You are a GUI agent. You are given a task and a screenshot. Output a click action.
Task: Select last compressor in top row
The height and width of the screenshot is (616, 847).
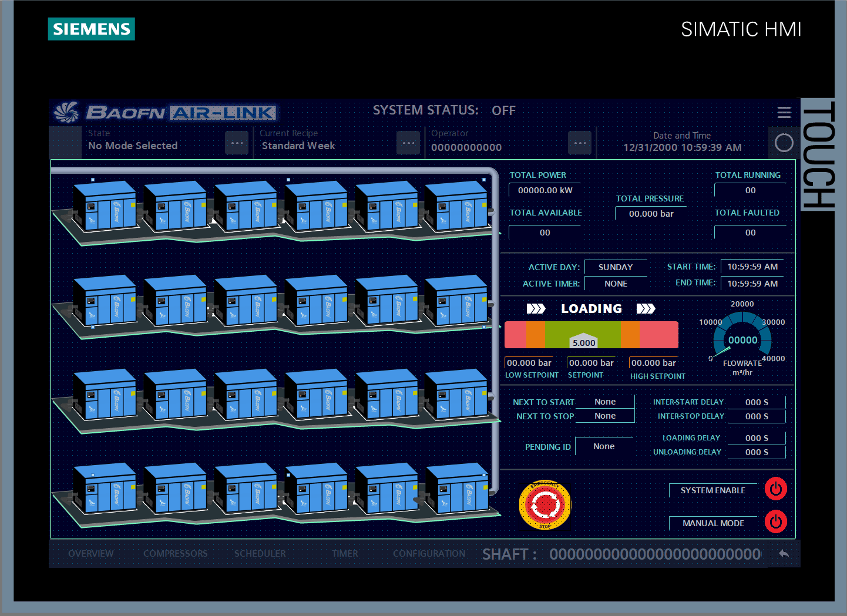pos(456,206)
